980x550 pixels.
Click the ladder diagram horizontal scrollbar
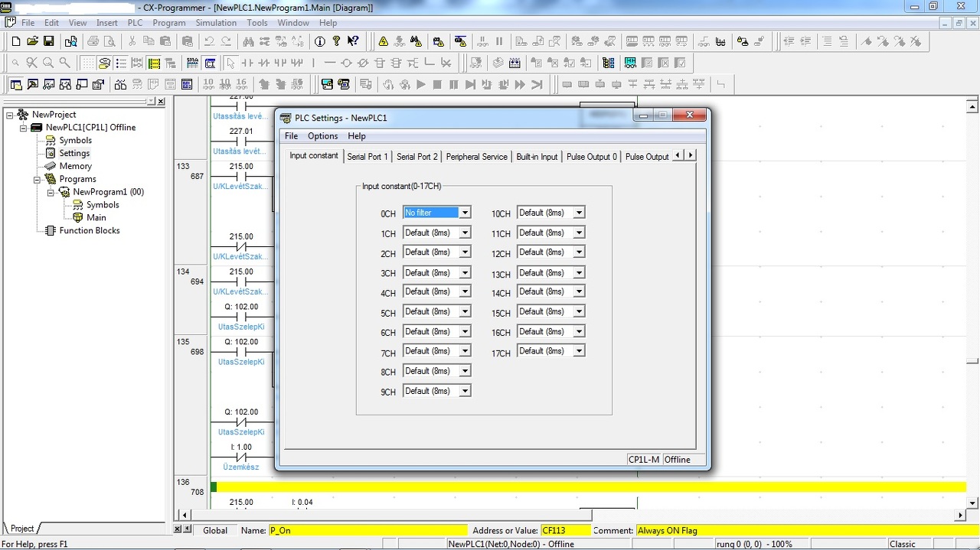click(570, 516)
